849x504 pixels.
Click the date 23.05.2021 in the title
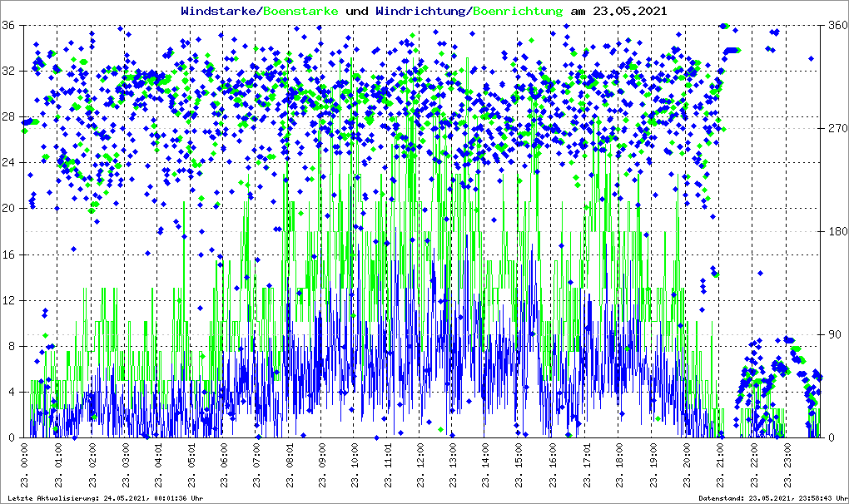point(628,11)
